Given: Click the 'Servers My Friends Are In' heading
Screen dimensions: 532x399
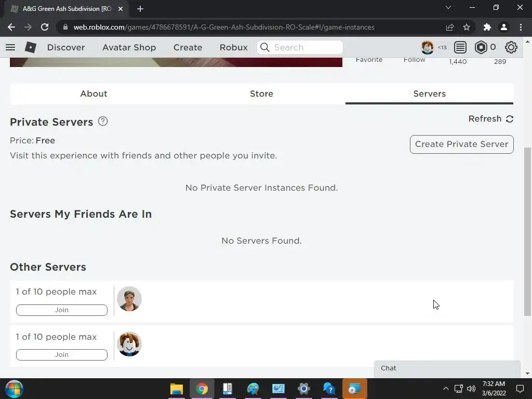Looking at the screenshot, I should tap(81, 214).
